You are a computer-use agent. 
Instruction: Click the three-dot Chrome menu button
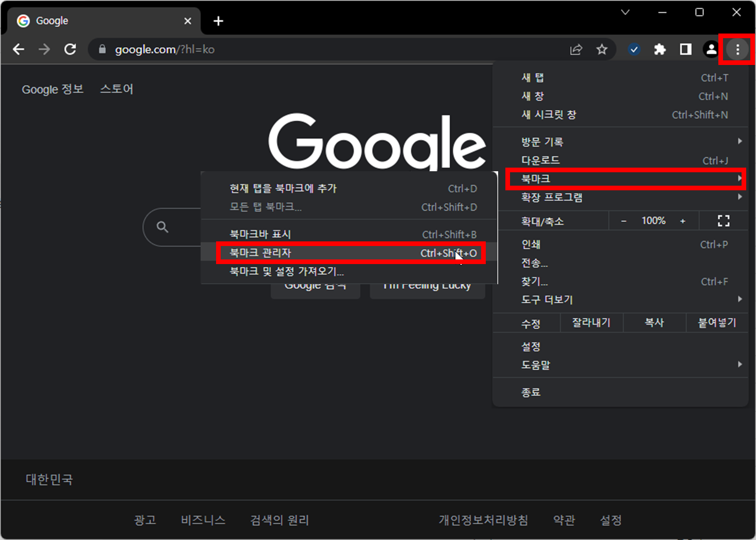point(737,50)
